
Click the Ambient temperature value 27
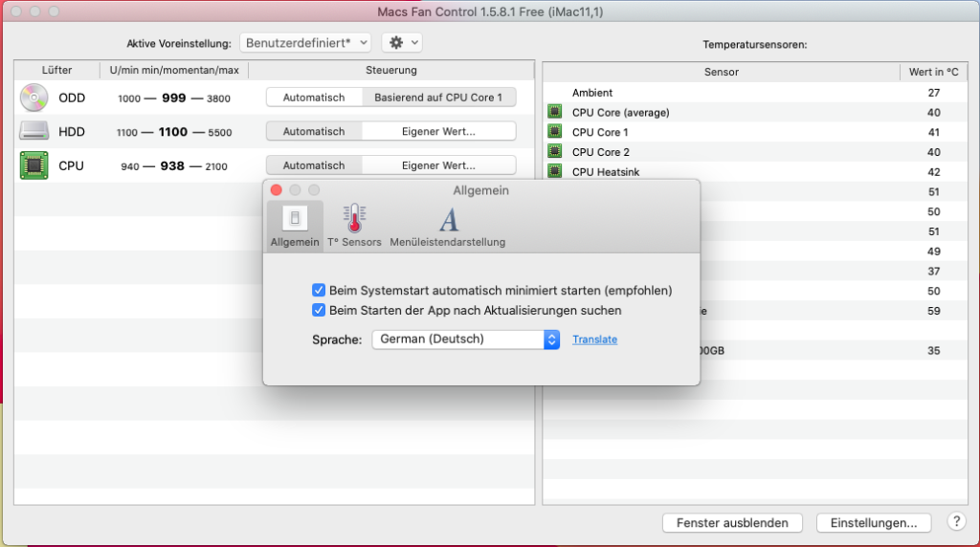[934, 93]
